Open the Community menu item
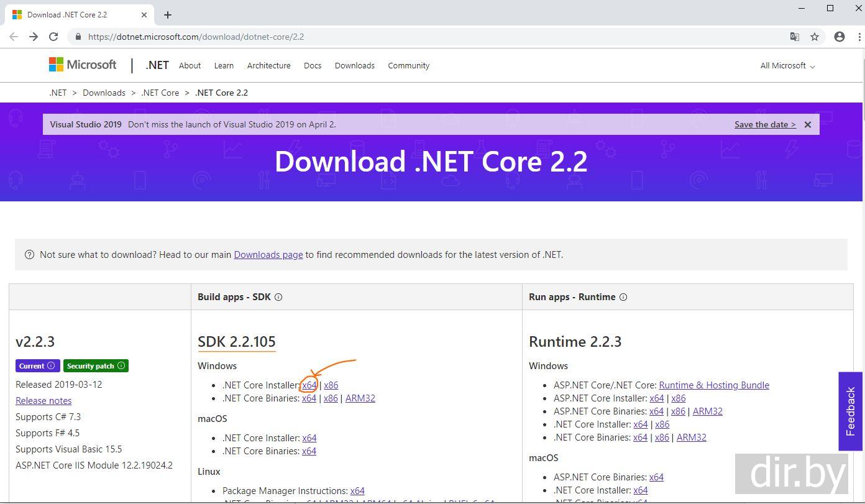 pyautogui.click(x=408, y=65)
